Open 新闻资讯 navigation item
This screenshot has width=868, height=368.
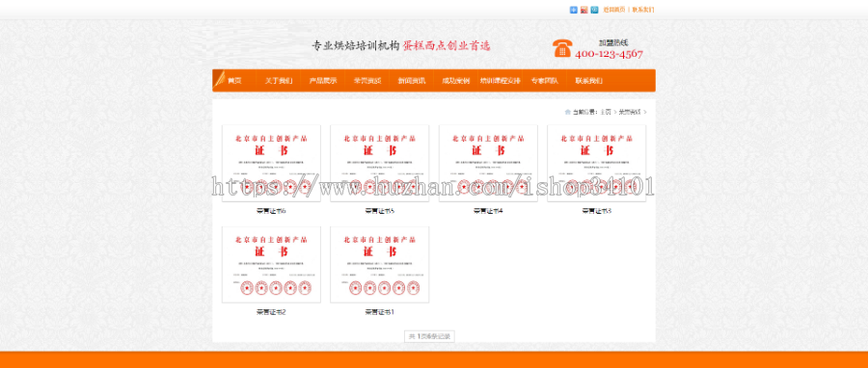coord(411,81)
